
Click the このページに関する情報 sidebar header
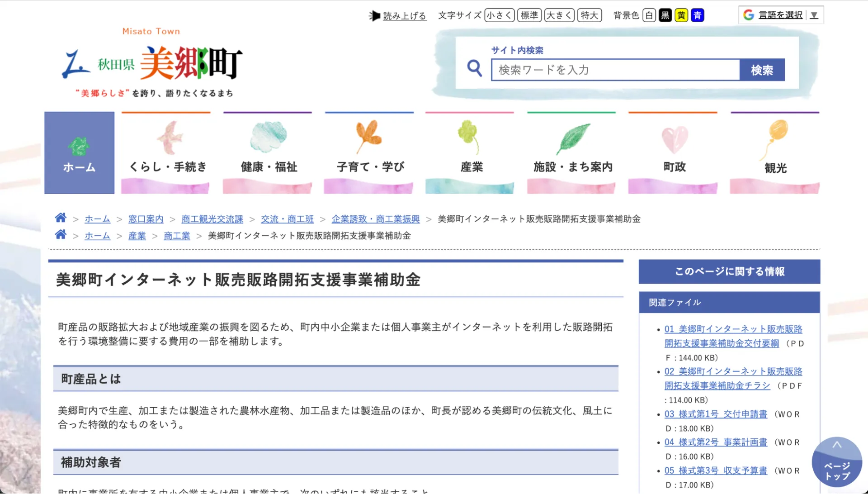click(x=729, y=271)
